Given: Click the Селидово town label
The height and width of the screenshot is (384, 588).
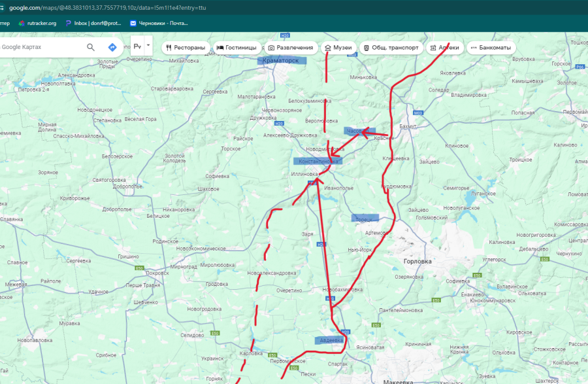Looking at the screenshot, I should [192, 335].
